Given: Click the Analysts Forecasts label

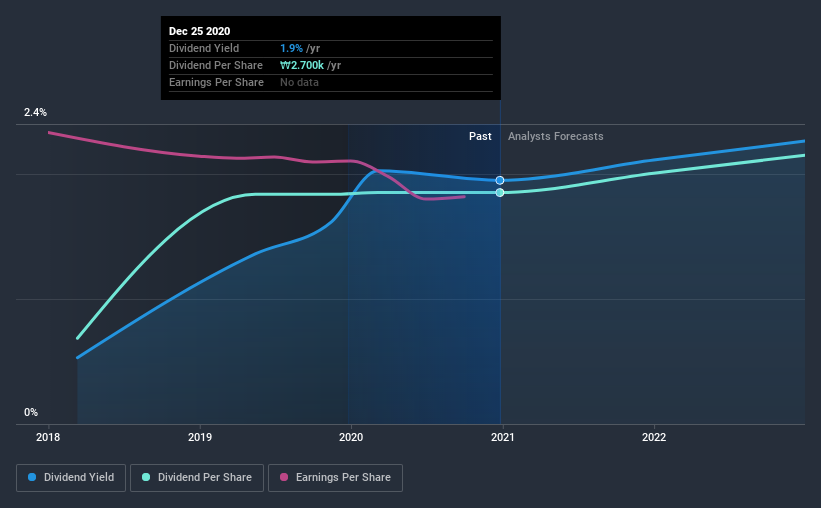Looking at the screenshot, I should [x=556, y=136].
